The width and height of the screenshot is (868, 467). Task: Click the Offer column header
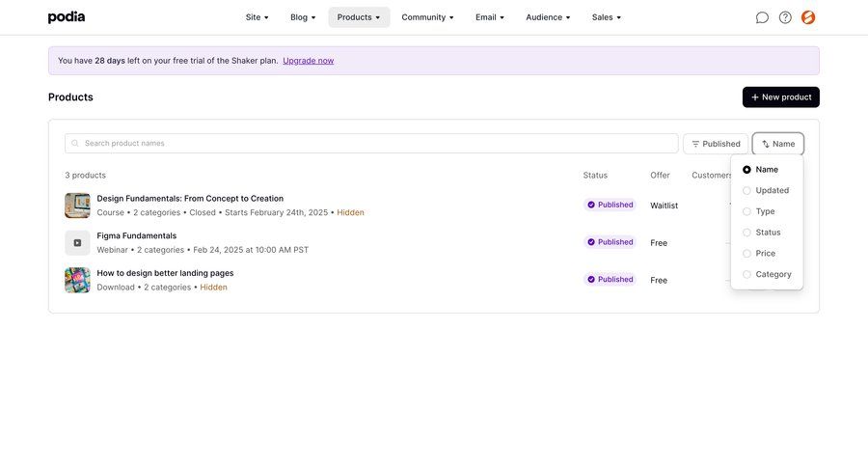coord(660,175)
